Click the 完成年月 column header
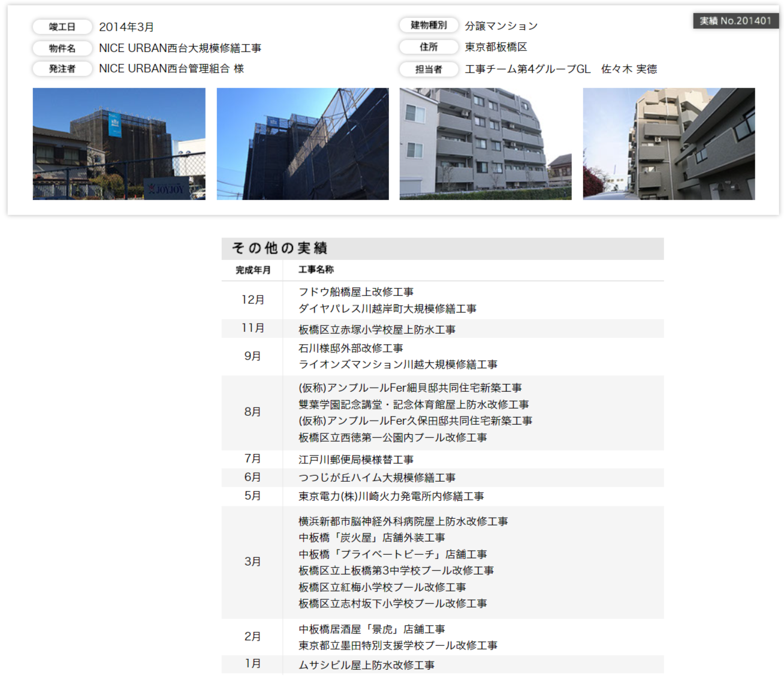 (253, 270)
